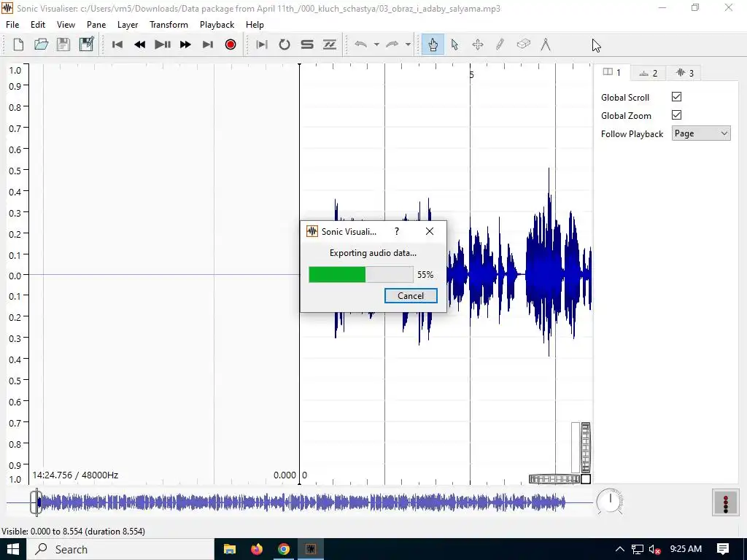This screenshot has width=747, height=560.
Task: Select the Edit move tool
Action: [477, 44]
